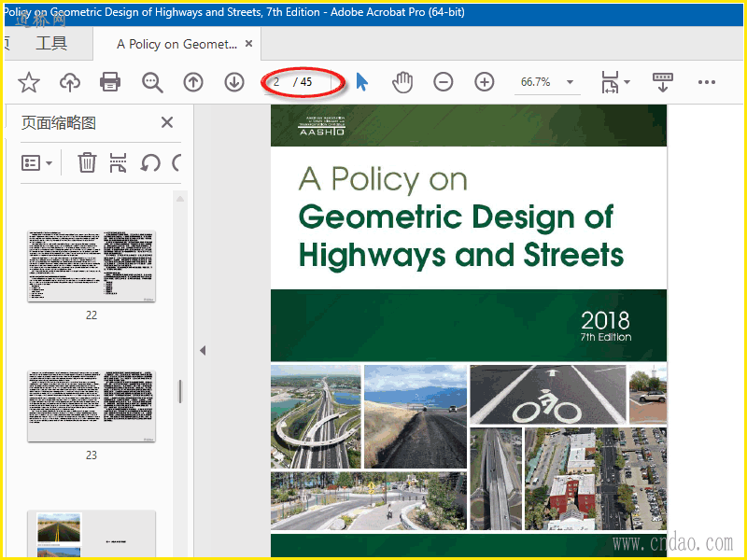Viewport: 747px width, 560px height.
Task: Activate the arrow selection tool
Action: (362, 82)
